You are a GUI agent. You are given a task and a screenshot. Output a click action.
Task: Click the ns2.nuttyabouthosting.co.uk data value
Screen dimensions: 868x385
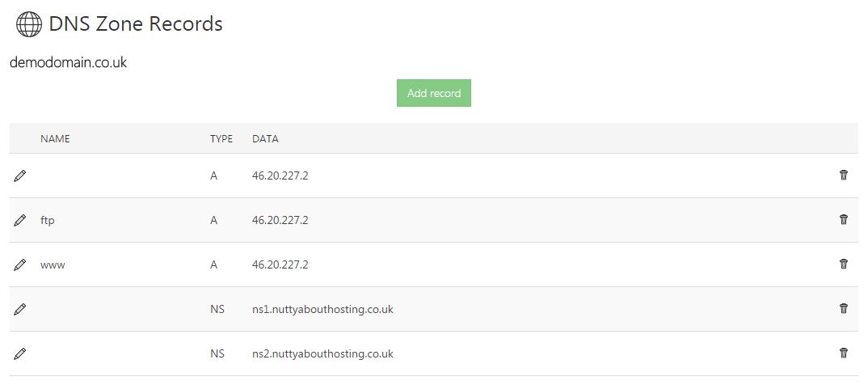(322, 353)
